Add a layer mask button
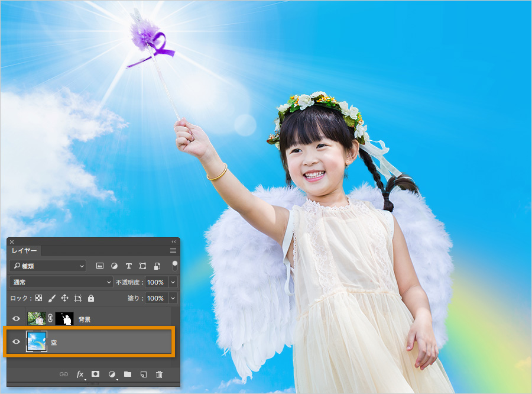 coord(96,374)
